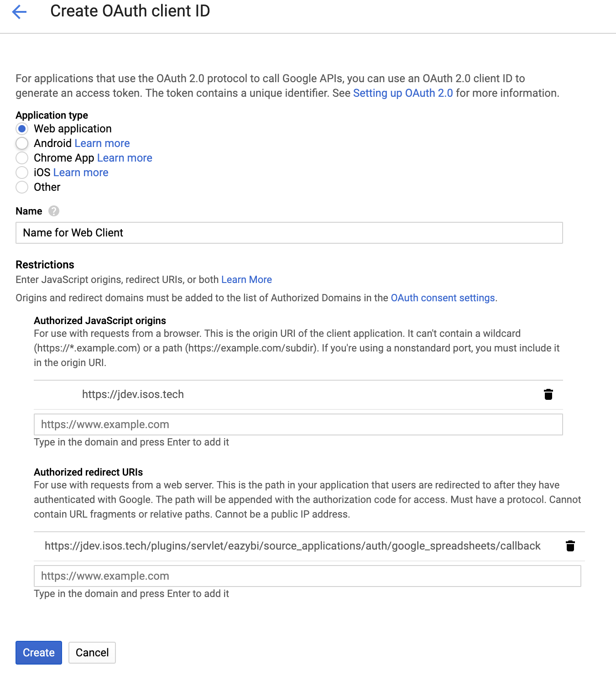Image resolution: width=616 pixels, height=681 pixels.
Task: Focus the Authorized redirect URIs input box
Action: [307, 576]
